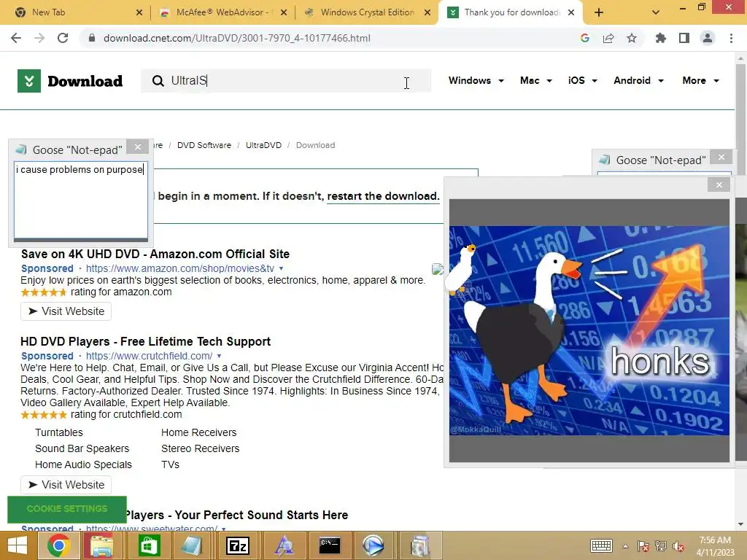Click the muted volume tray icon
The height and width of the screenshot is (560, 747).
coord(678,546)
